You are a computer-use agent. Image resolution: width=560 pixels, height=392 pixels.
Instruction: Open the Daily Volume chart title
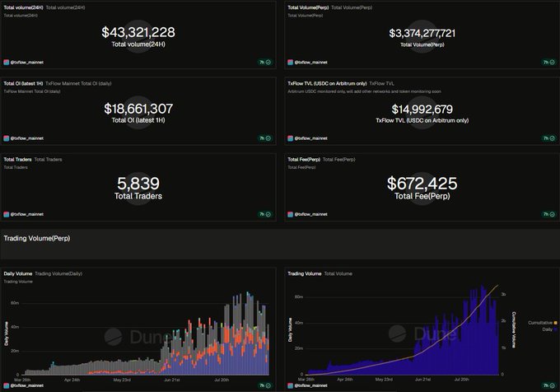[18, 274]
